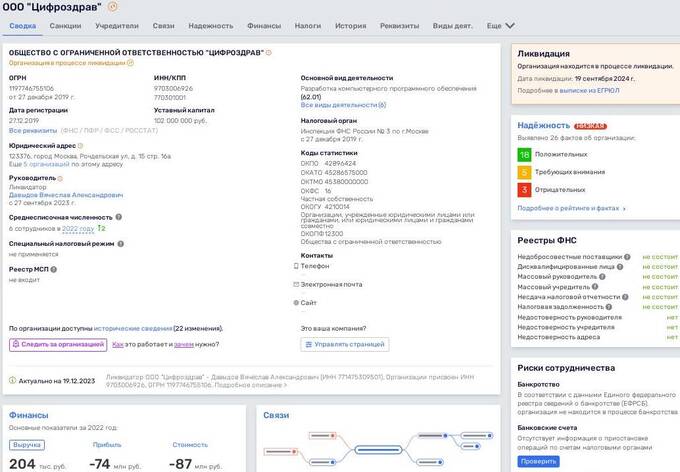This screenshot has width=680, height=472.
Task: Open the help icon for Реестр МСП
Action: point(54,269)
